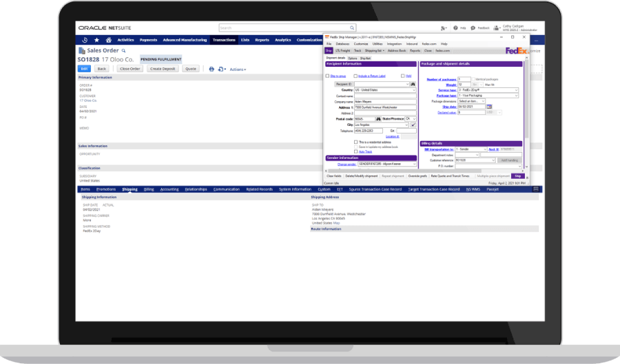620x364 pixels.
Task: Switch to the Billing subtab
Action: (x=149, y=189)
